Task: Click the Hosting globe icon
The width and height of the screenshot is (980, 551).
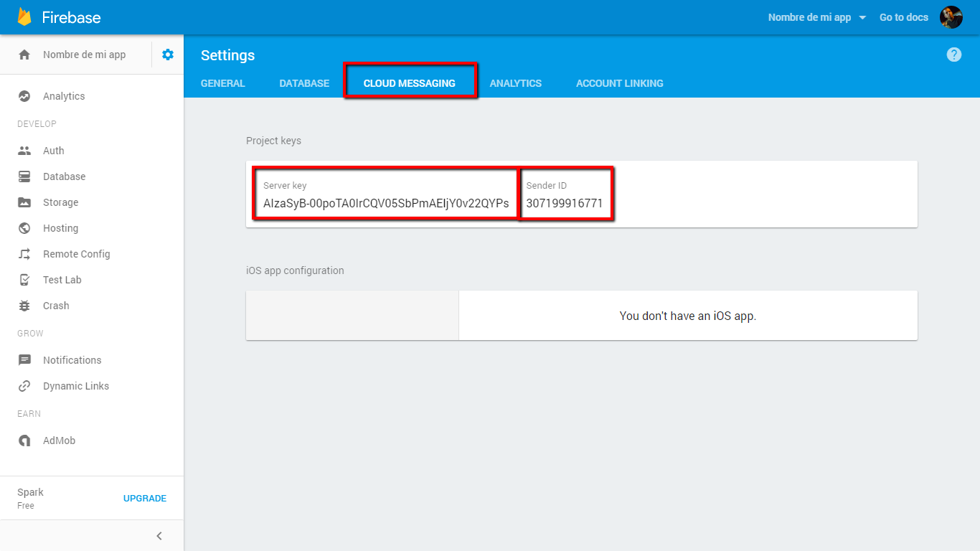Action: click(x=24, y=228)
